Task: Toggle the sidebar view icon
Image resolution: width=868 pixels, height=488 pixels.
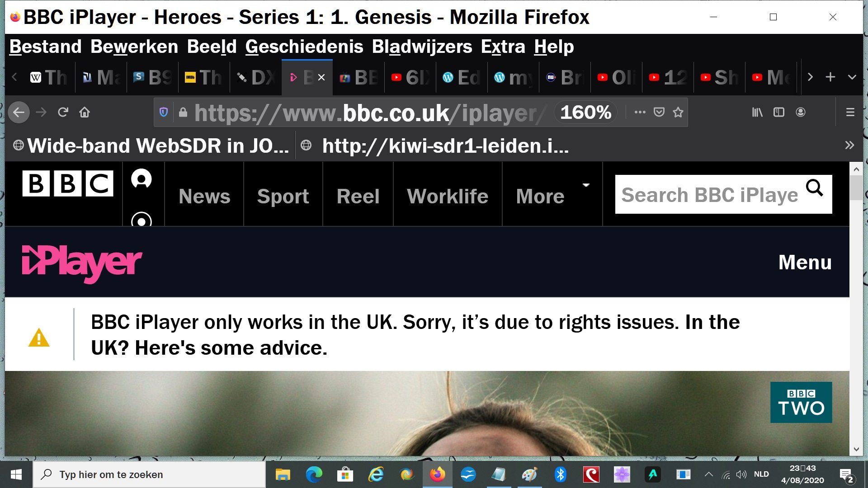Action: 779,112
